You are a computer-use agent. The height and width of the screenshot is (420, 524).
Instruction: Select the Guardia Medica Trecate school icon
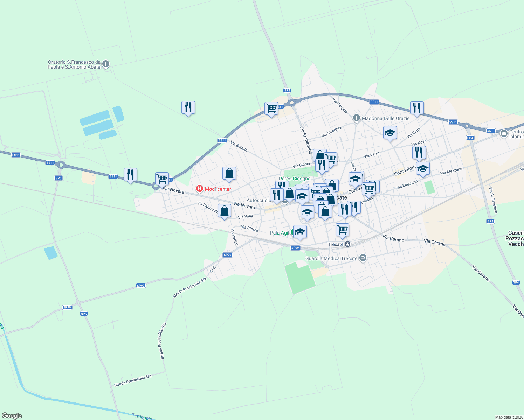363,257
